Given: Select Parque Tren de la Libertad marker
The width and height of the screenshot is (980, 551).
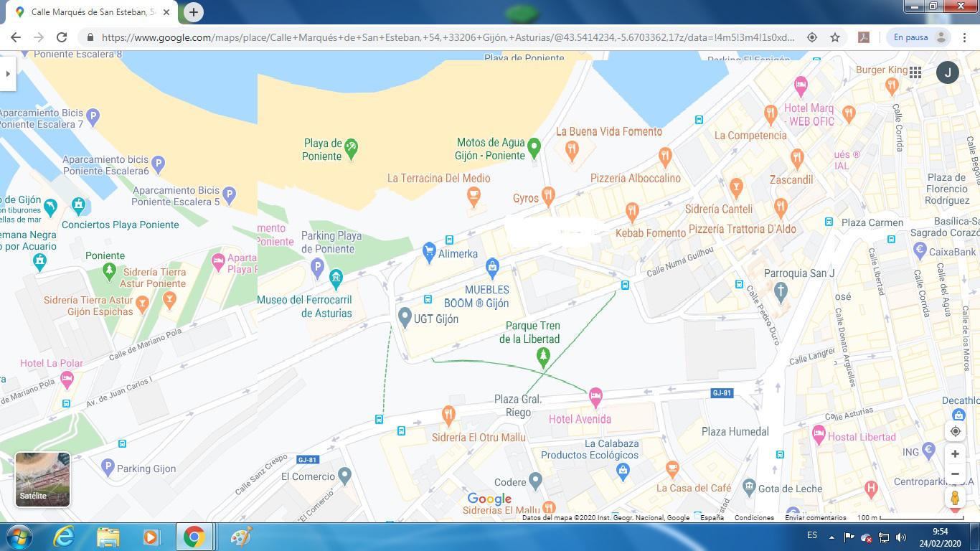Looking at the screenshot, I should (x=544, y=356).
